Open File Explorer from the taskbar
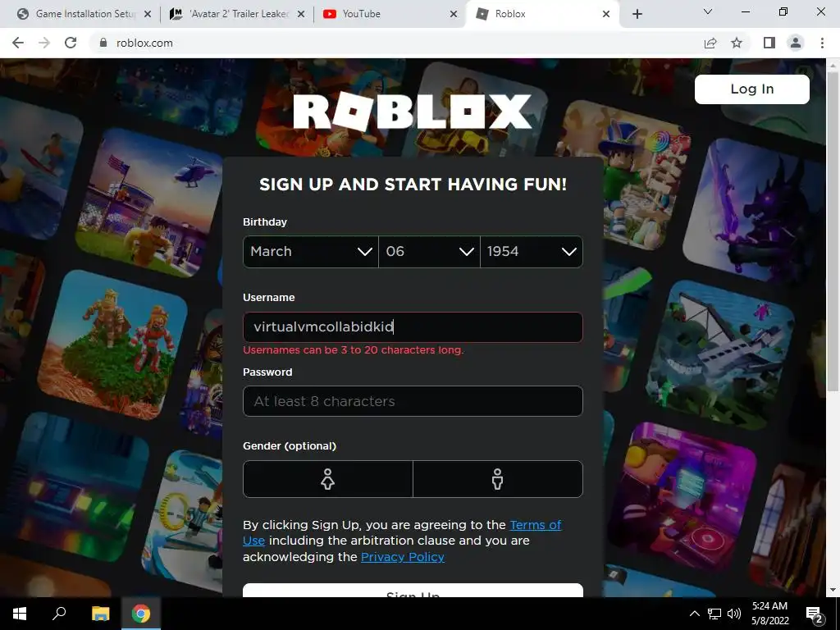This screenshot has width=840, height=630. click(x=100, y=614)
